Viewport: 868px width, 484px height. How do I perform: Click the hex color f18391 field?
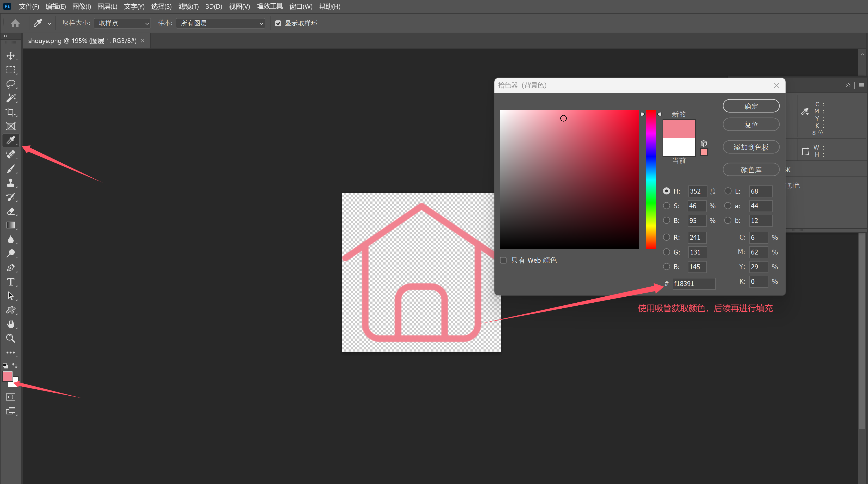(x=694, y=284)
